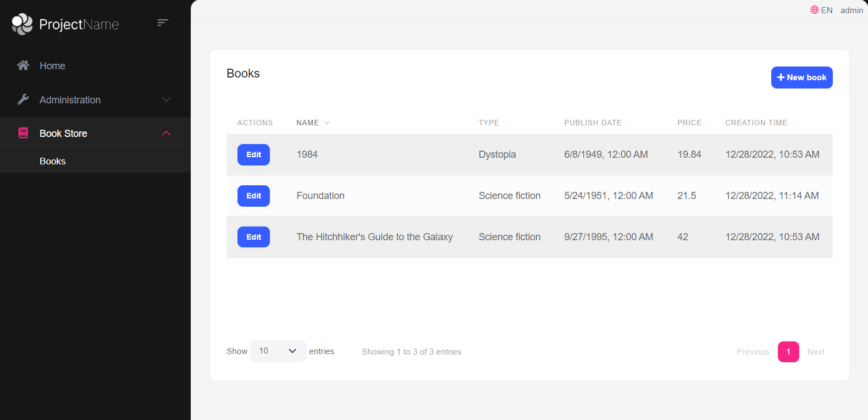Click the Next pagination link
Viewport: 868px width, 420px height.
click(816, 352)
